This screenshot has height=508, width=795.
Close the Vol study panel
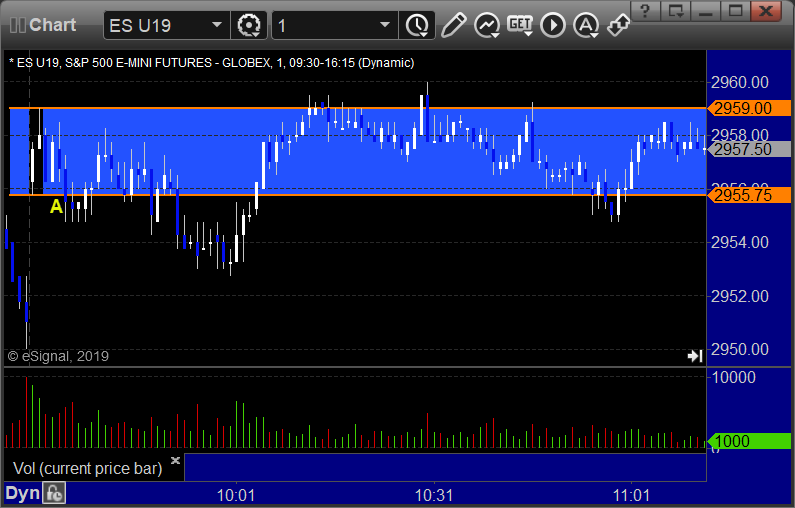point(175,460)
